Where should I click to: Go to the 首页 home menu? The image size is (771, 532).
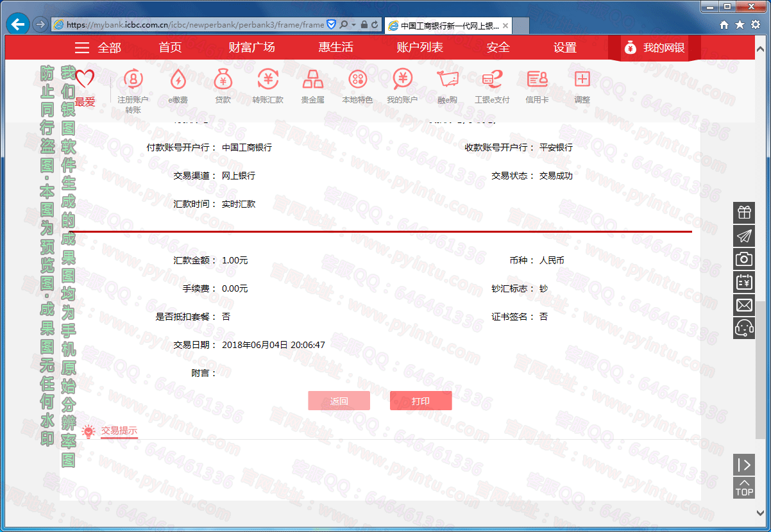click(x=171, y=47)
